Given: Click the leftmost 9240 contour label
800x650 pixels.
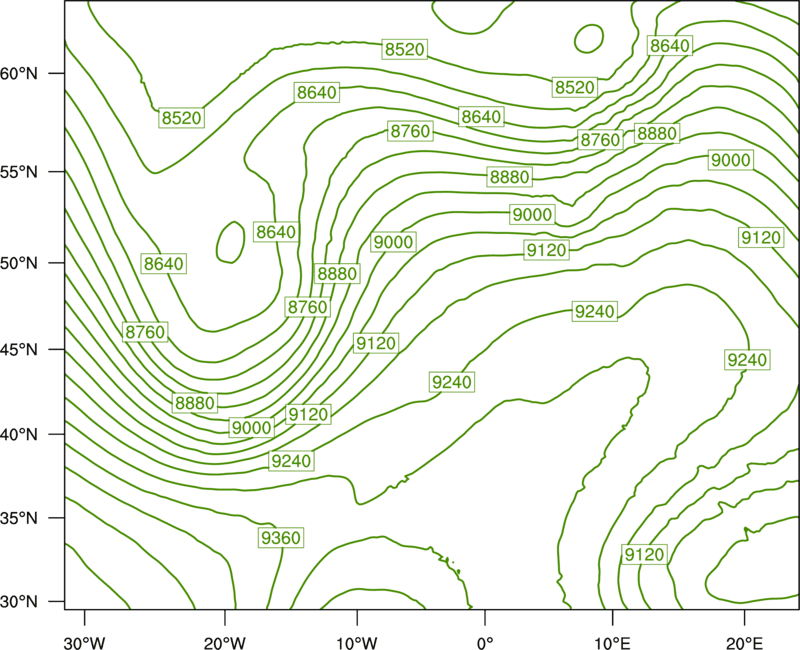Looking at the screenshot, I should tap(291, 461).
